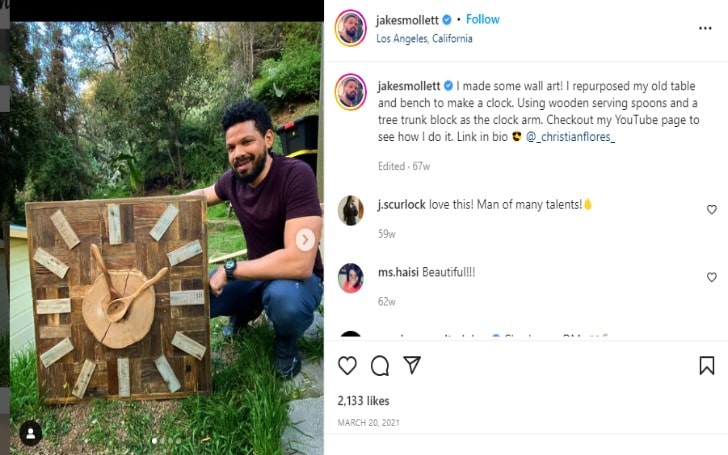Save post with bookmark icon
Screen dimensions: 728x455
(x=706, y=366)
